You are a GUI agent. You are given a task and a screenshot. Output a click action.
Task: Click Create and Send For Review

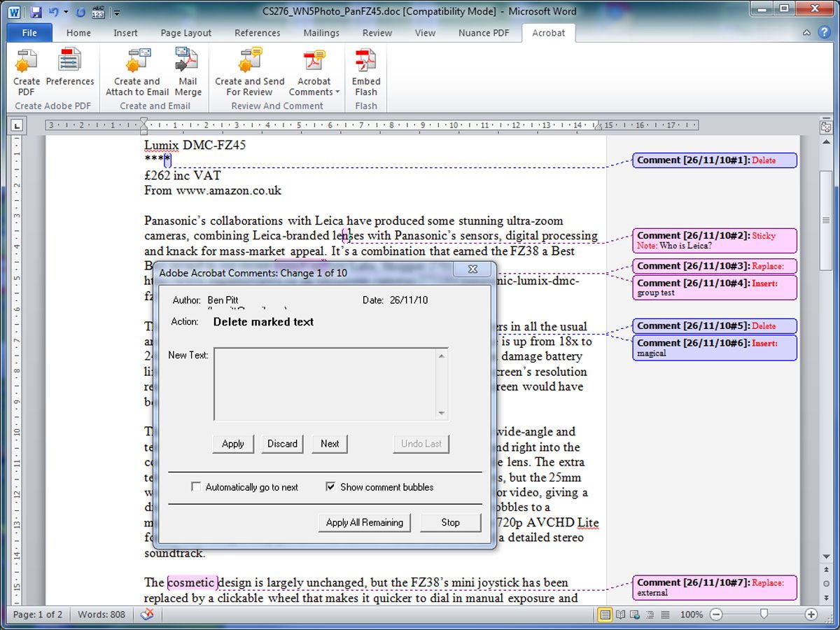coord(249,72)
